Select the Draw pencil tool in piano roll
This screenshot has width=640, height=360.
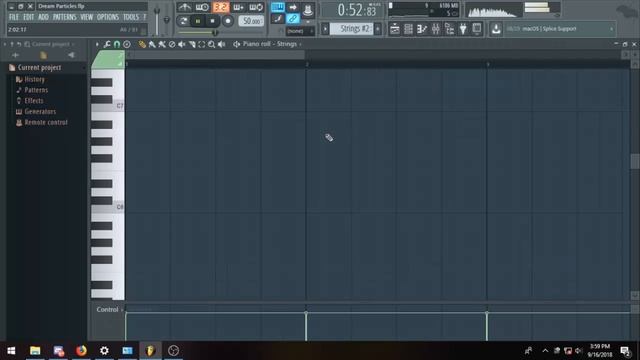(x=142, y=44)
